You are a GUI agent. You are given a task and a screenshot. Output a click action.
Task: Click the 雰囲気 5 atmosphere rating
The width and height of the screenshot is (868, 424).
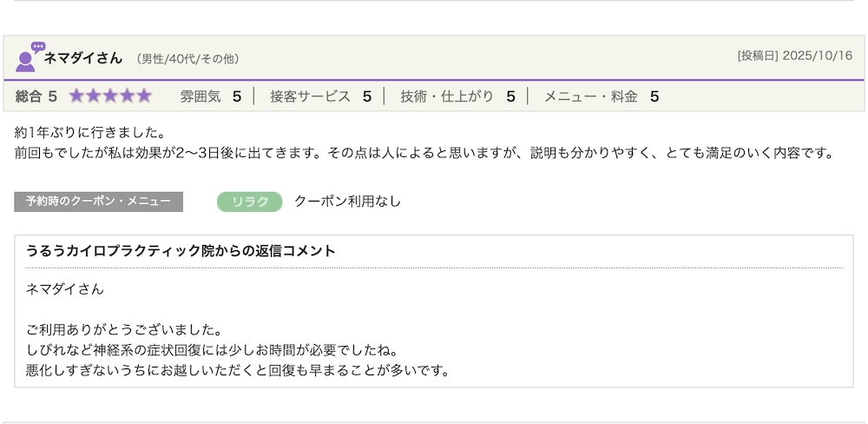coord(210,97)
